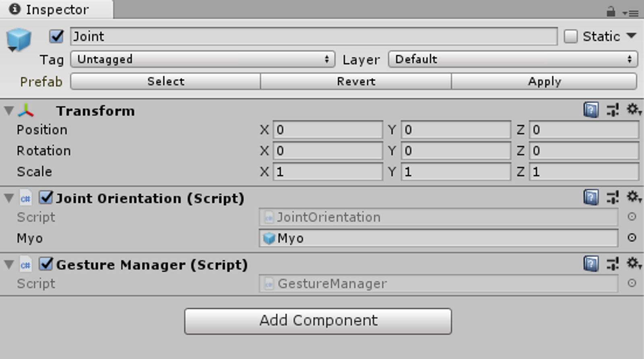The image size is (644, 359).
Task: Open Transform help reference icon
Action: coord(591,110)
